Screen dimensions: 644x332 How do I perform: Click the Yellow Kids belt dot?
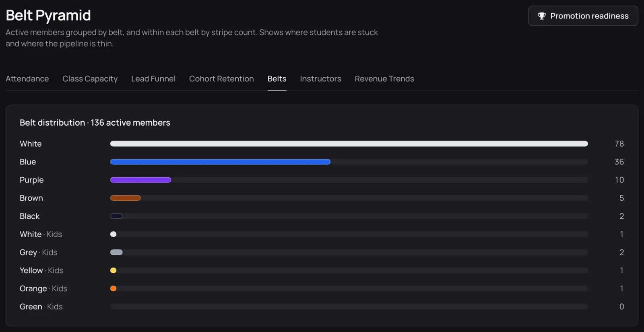pyautogui.click(x=113, y=271)
